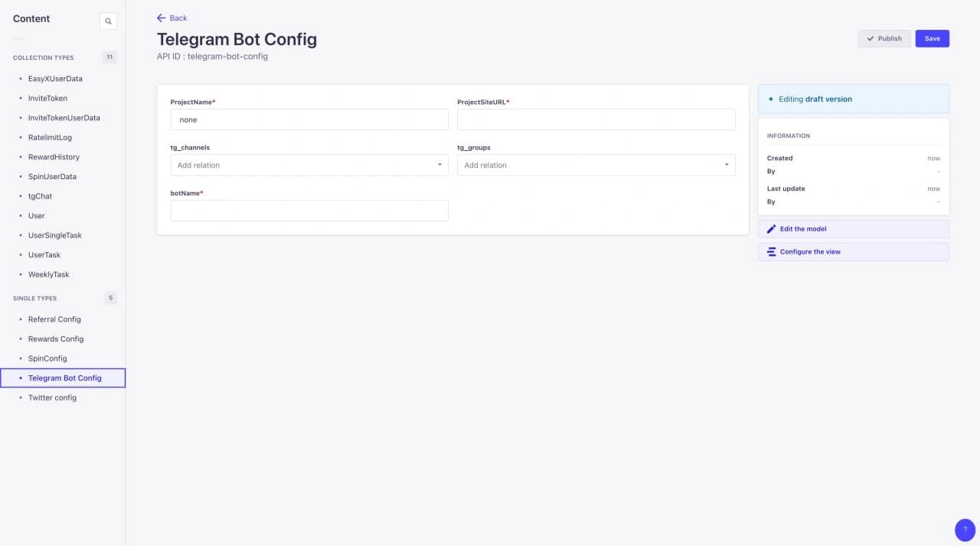
Task: Click the Editing draft version notice
Action: 853,99
